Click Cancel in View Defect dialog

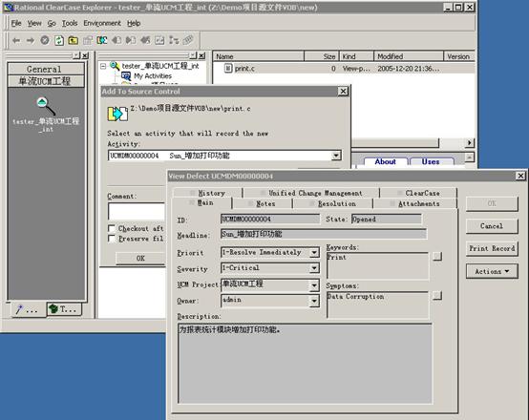(492, 226)
